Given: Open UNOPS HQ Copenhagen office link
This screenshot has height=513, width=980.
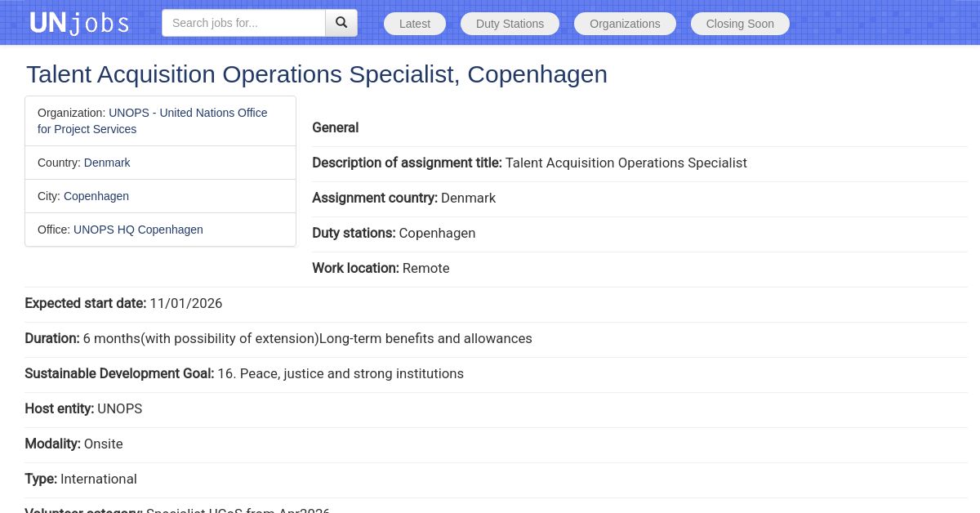Looking at the screenshot, I should pos(138,230).
